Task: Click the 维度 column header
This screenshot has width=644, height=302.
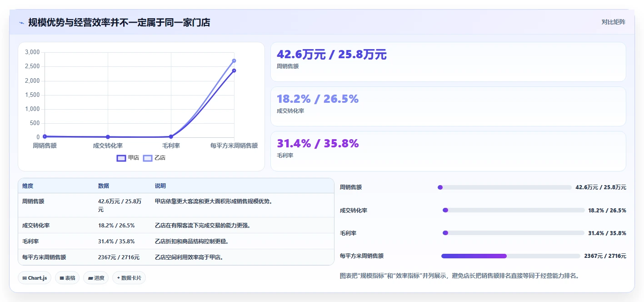Action: (28, 186)
